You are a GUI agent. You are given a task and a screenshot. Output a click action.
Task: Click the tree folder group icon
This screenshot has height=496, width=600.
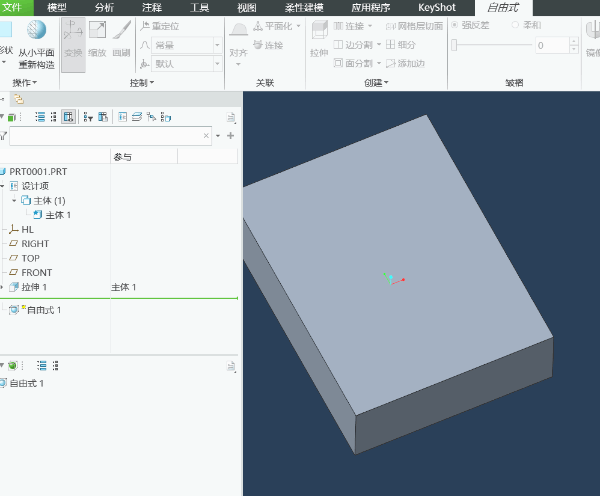click(166, 117)
